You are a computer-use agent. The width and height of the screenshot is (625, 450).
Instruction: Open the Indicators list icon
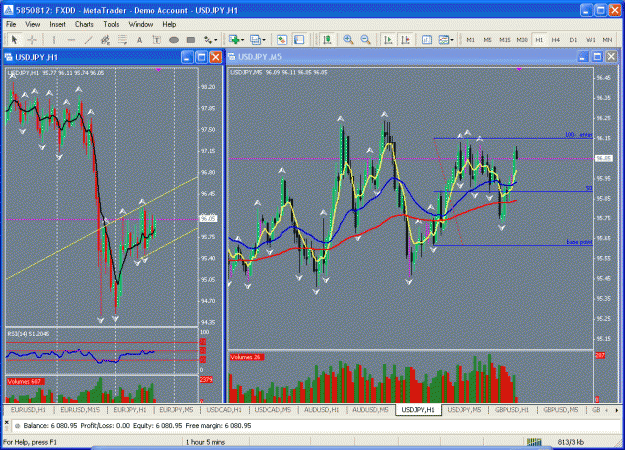pyautogui.click(x=427, y=39)
